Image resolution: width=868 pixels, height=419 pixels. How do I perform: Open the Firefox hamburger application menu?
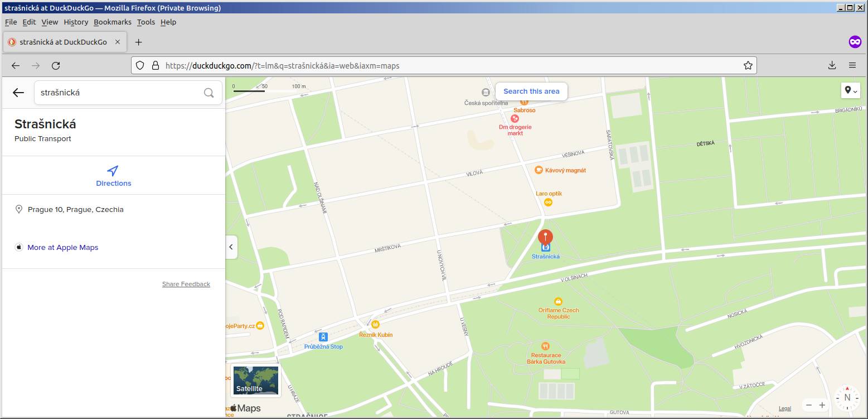pos(852,66)
